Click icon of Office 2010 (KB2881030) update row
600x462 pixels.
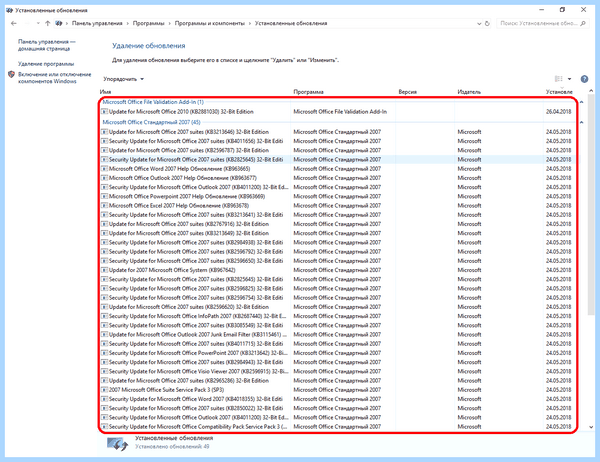[104, 112]
